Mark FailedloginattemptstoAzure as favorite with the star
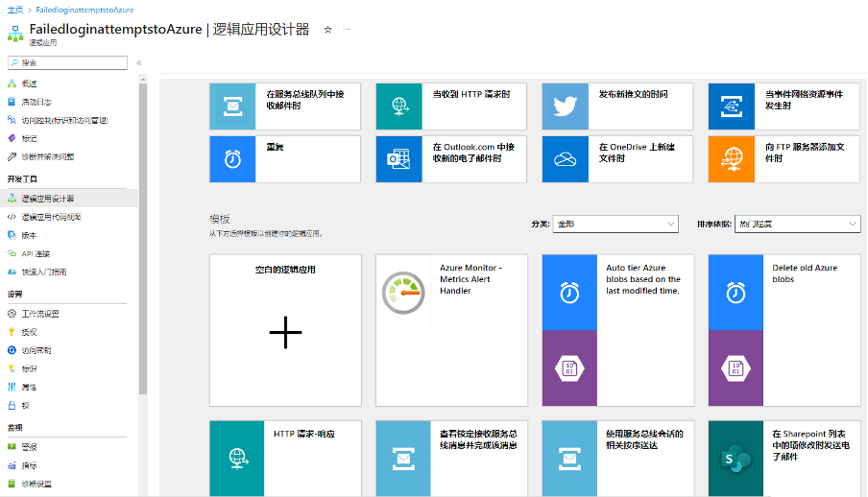 click(327, 30)
